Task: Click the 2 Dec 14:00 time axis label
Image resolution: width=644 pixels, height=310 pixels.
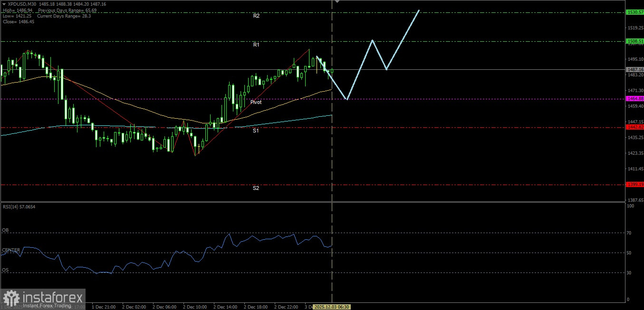Action: point(225,307)
